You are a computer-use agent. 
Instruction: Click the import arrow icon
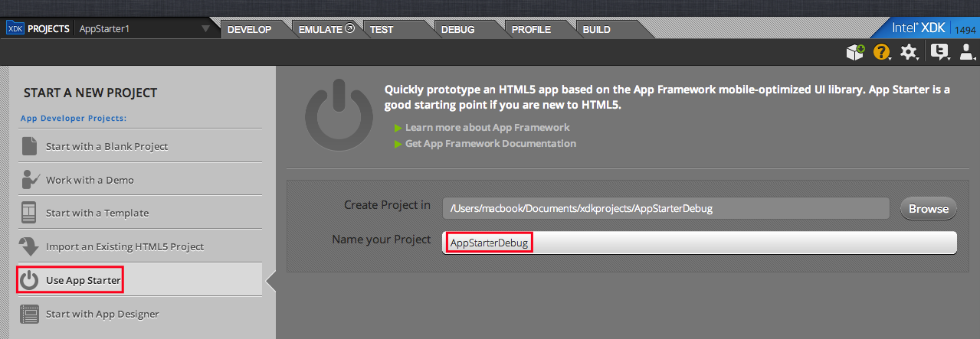coord(29,246)
